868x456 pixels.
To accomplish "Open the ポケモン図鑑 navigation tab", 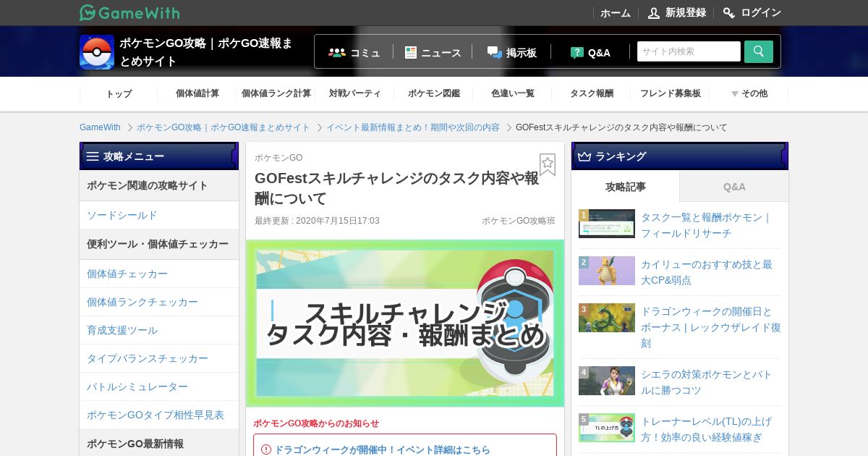I will point(434,93).
